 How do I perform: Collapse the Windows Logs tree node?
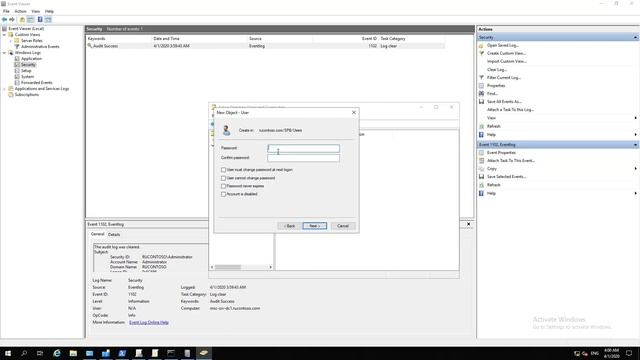tap(4, 53)
